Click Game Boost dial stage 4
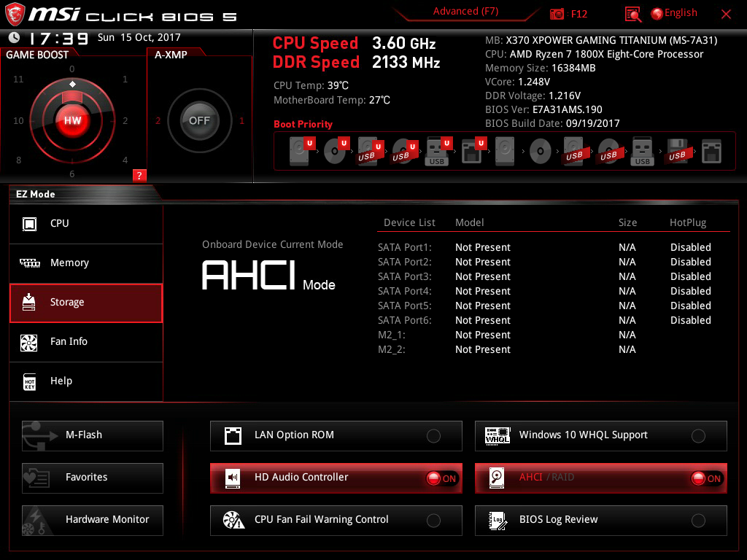Image resolution: width=747 pixels, height=560 pixels. [125, 160]
